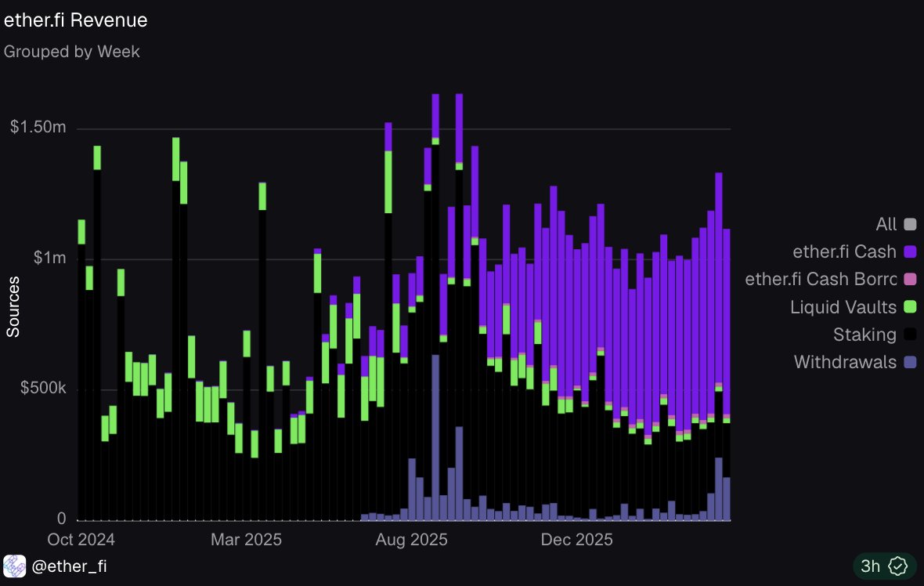Screen dimensions: 924x586
Task: Click the ether.fi avatar logo icon
Action: point(14,566)
